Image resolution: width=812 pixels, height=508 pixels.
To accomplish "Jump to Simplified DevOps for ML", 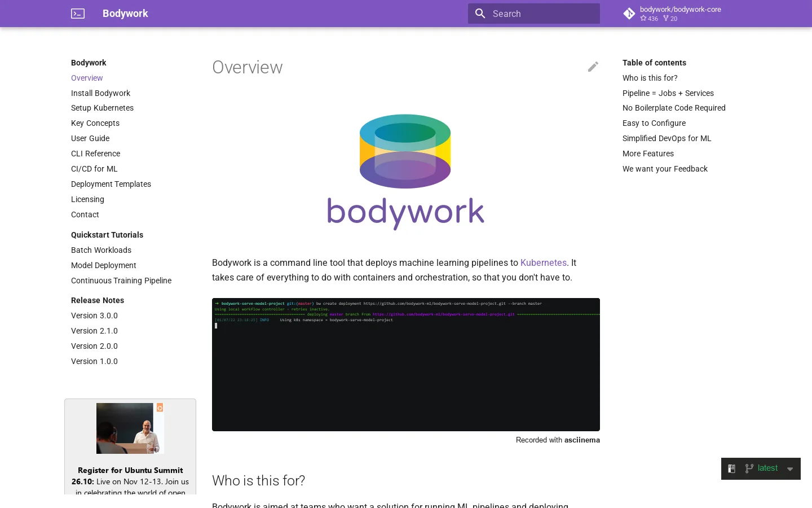I will [667, 138].
